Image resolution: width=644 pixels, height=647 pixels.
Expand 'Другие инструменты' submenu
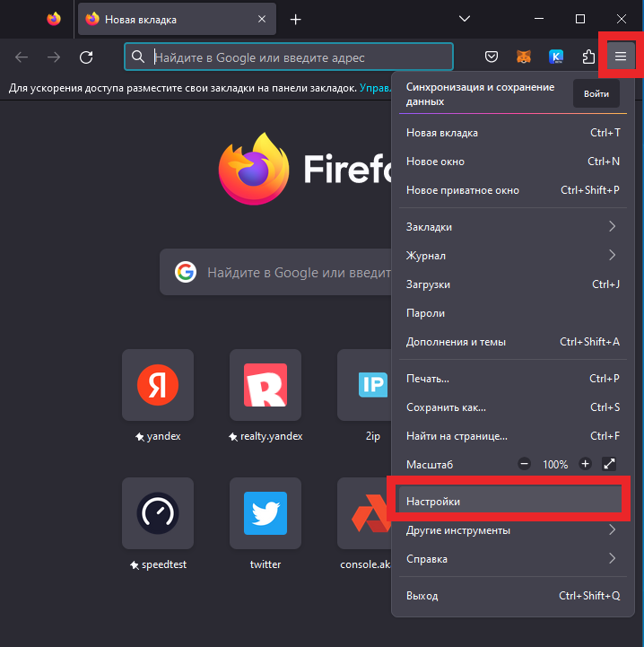coord(513,529)
